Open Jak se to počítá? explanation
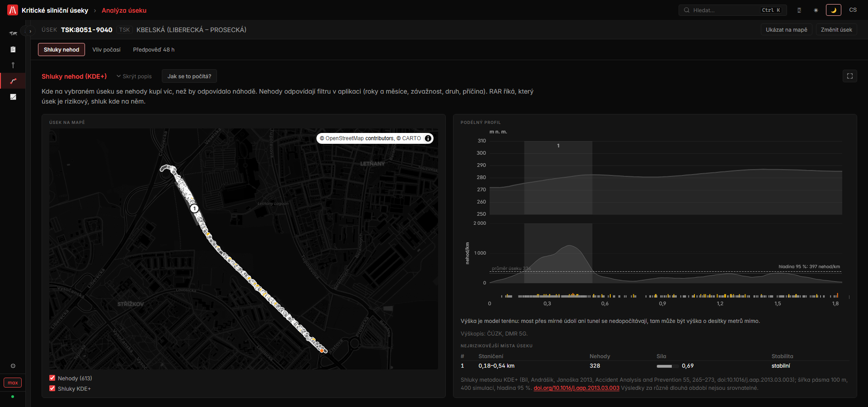The width and height of the screenshot is (868, 407). [x=189, y=76]
